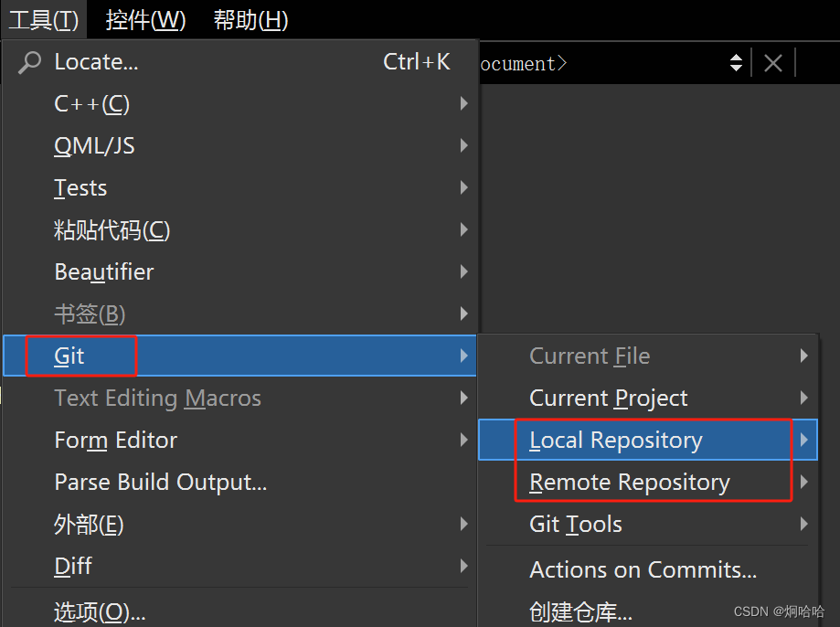Open the 工具(T) menu
Viewport: 840px width, 627px height.
43,19
